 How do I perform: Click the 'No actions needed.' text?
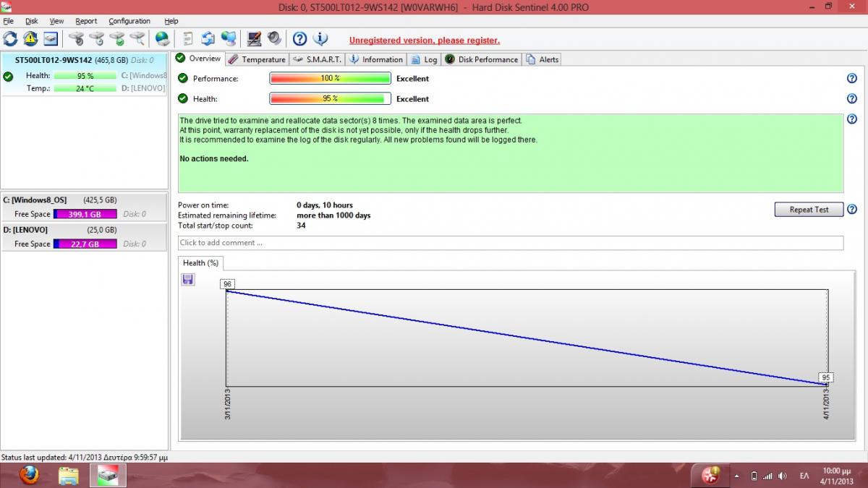(x=214, y=158)
